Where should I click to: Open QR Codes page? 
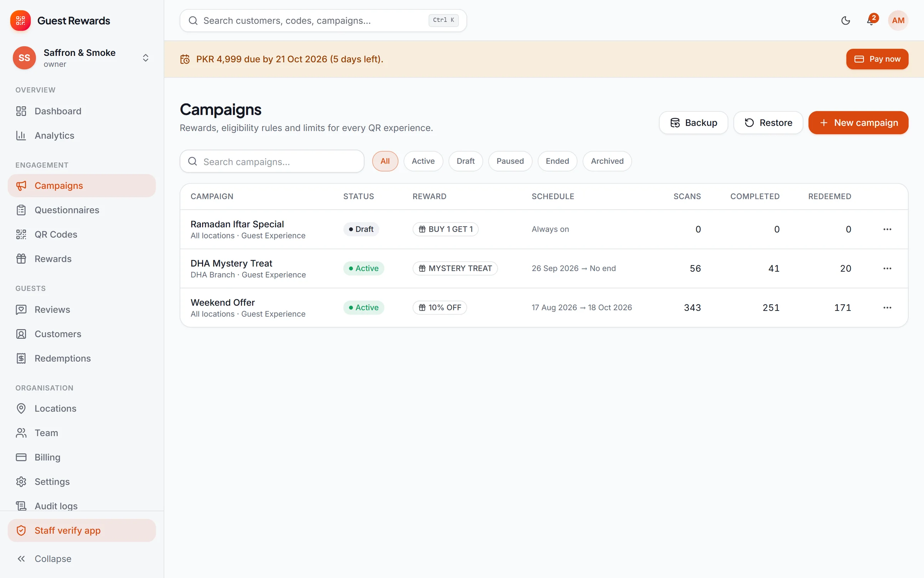click(82, 234)
